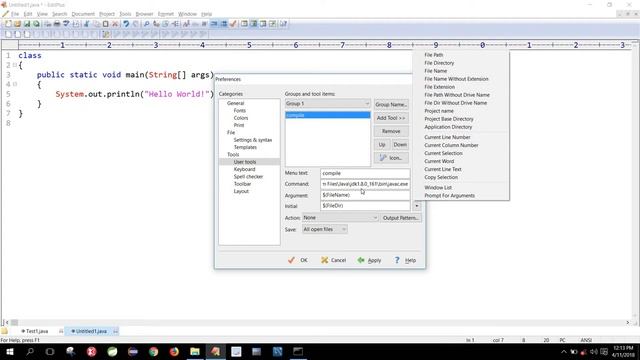640x360 pixels.
Task: Choose Current Word from the popup menu
Action: tap(439, 161)
